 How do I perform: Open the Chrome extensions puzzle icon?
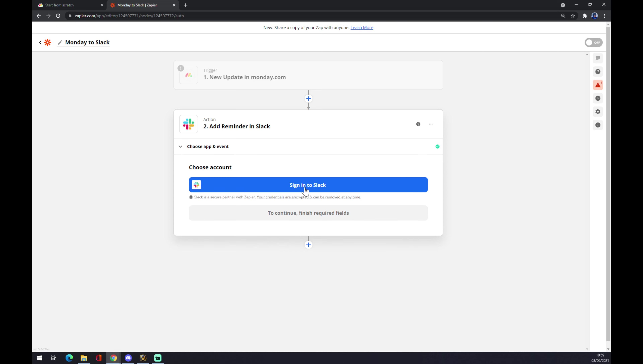click(585, 16)
